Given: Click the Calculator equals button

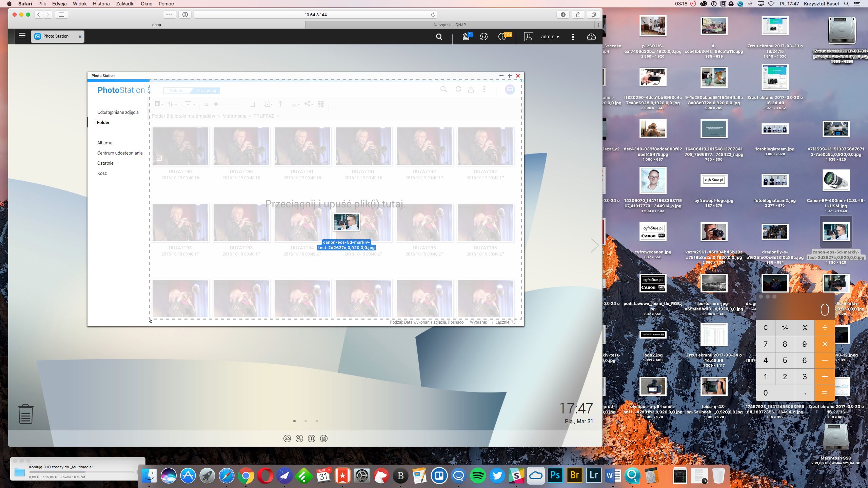Looking at the screenshot, I should click(825, 393).
